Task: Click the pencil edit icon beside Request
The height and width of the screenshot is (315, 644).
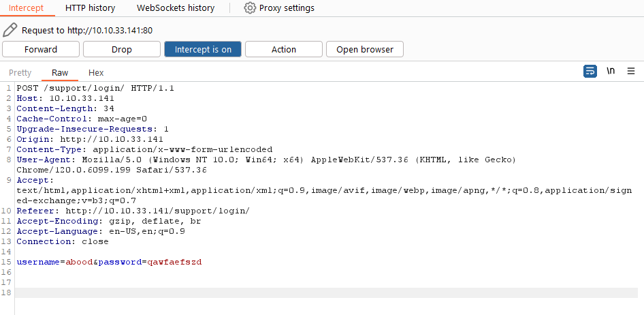Action: coord(10,30)
